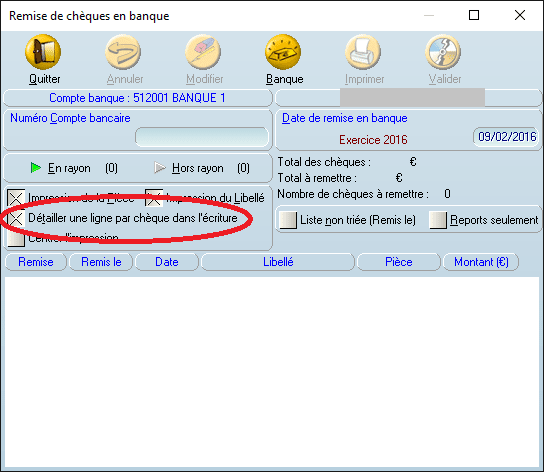Click Total des chèques label
Screen dimensions: 544x472
pos(324,162)
